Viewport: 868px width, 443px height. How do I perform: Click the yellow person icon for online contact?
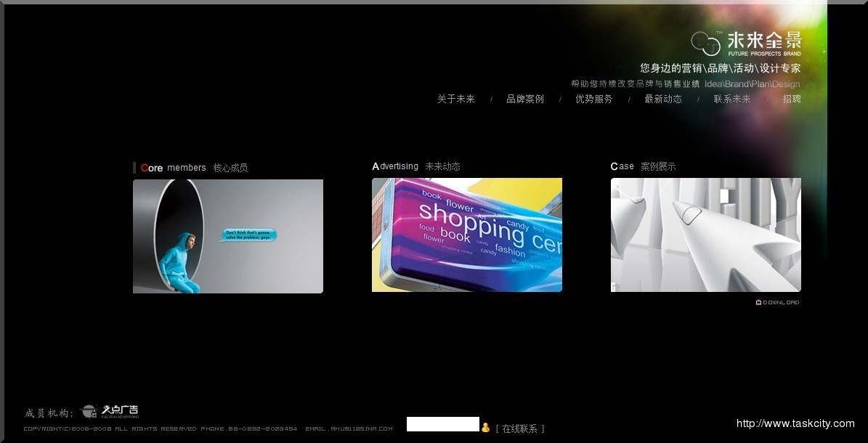tap(485, 428)
